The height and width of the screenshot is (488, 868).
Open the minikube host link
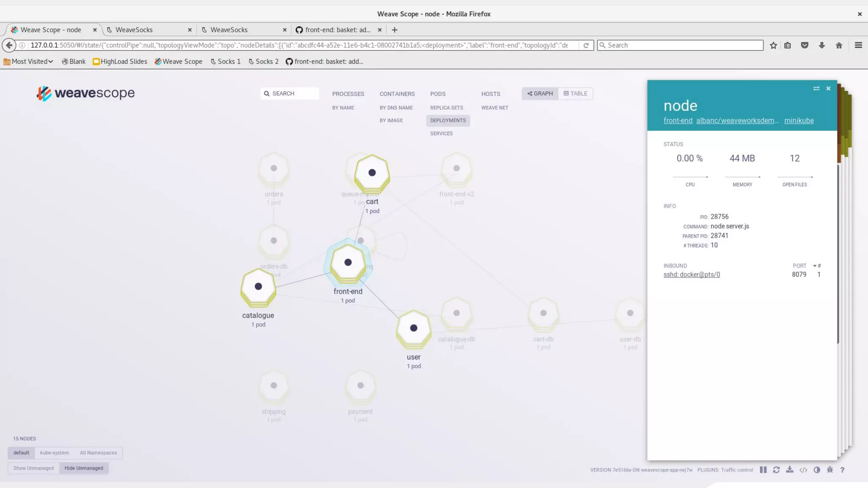[798, 121]
